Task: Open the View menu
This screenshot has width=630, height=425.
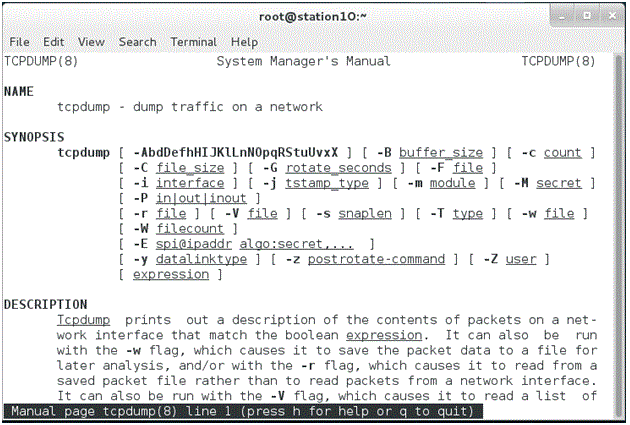Action: click(91, 42)
